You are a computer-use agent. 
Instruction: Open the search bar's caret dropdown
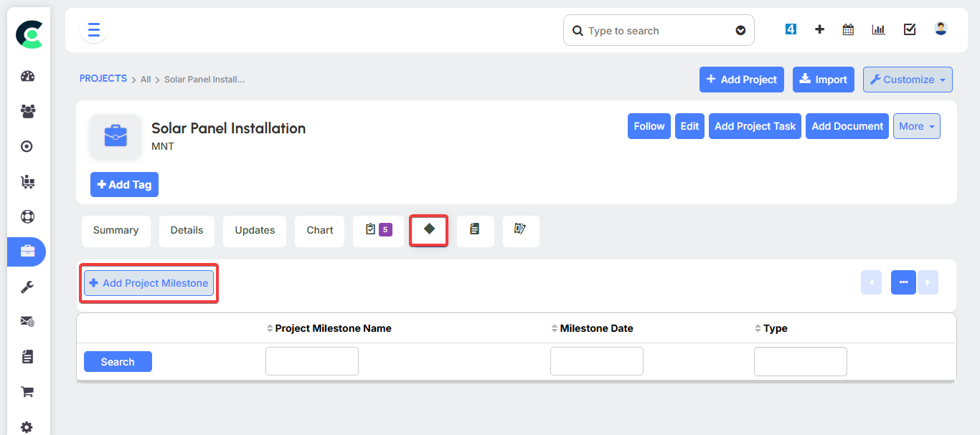pyautogui.click(x=740, y=30)
